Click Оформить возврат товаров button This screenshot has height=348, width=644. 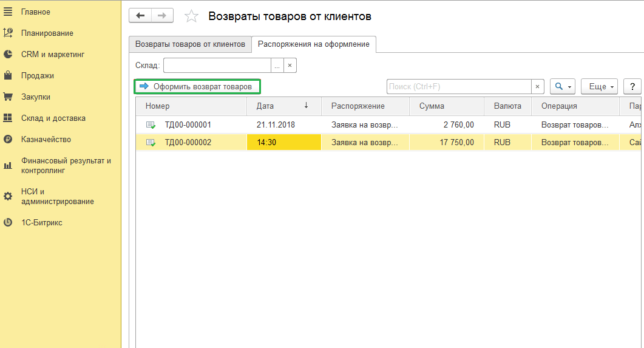197,87
